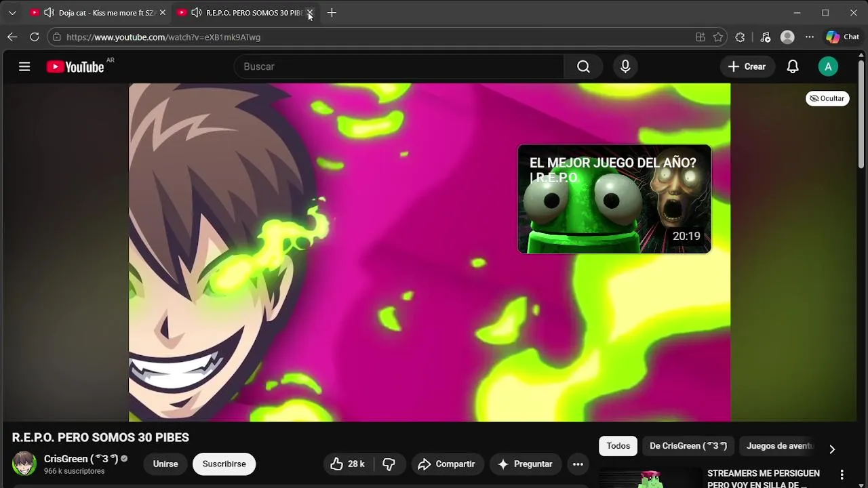Screen dimensions: 868x488
Task: Click the 966 k suscriptores text
Action: click(75, 471)
